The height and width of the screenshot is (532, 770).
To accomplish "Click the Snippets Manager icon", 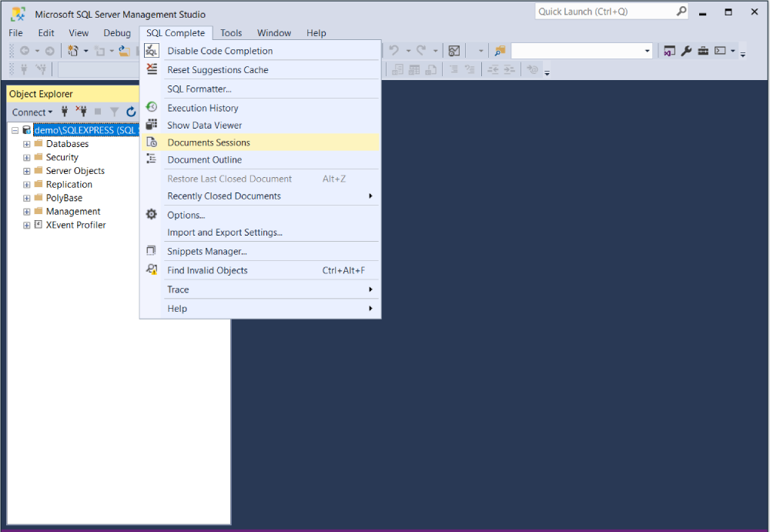I will (151, 250).
